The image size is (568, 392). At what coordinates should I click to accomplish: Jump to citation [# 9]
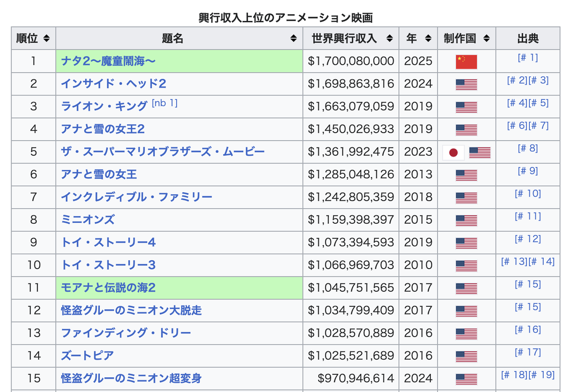[x=528, y=171]
